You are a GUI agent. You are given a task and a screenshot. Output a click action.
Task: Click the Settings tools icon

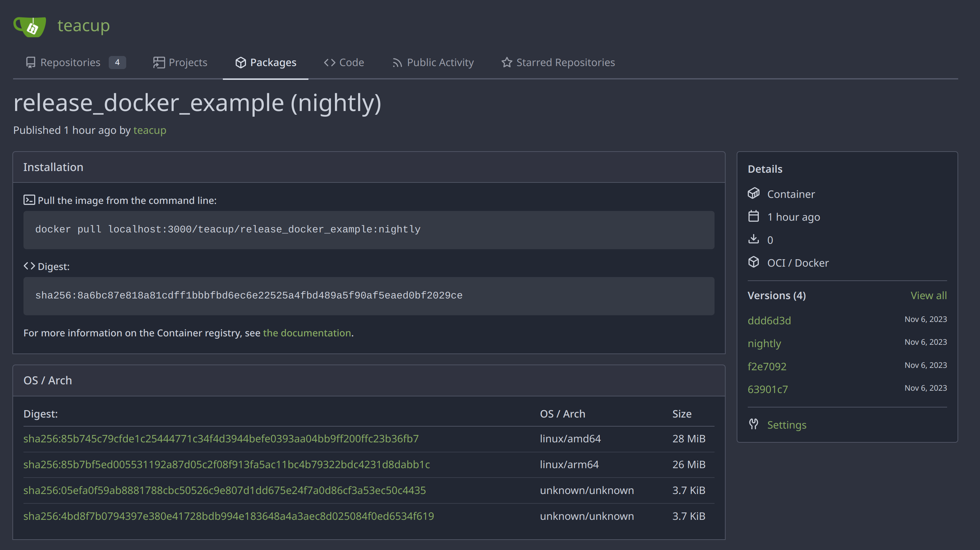pyautogui.click(x=753, y=424)
